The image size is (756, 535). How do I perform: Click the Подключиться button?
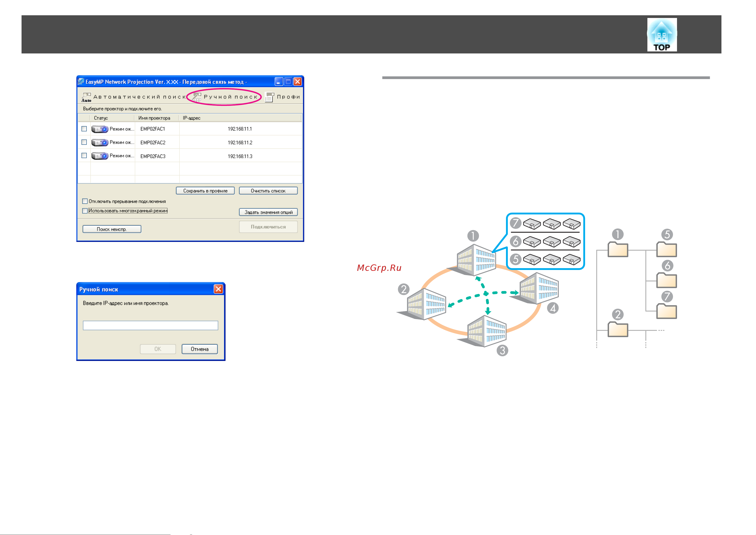coord(268,227)
